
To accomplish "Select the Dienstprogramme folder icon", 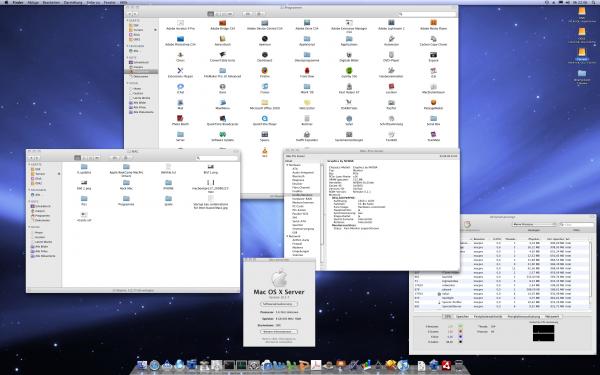I will [307, 55].
